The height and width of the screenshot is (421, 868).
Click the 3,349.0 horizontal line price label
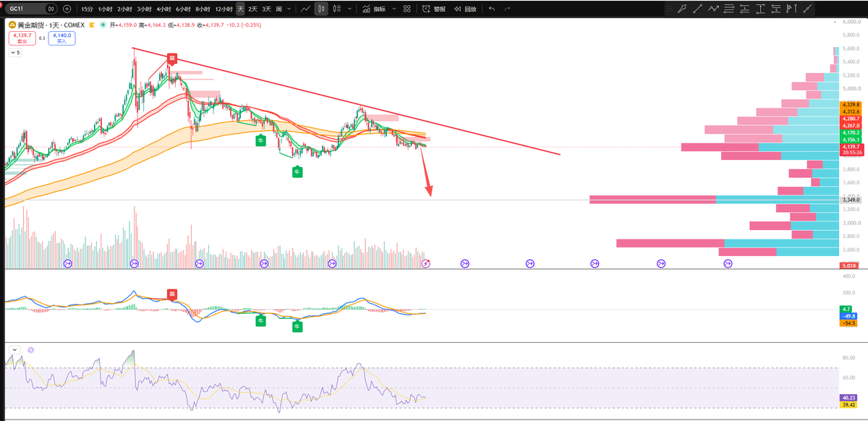849,200
